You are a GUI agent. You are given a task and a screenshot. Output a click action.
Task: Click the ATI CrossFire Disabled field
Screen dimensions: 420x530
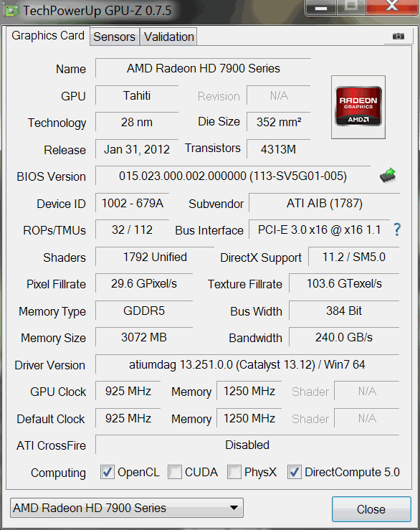pos(247,445)
